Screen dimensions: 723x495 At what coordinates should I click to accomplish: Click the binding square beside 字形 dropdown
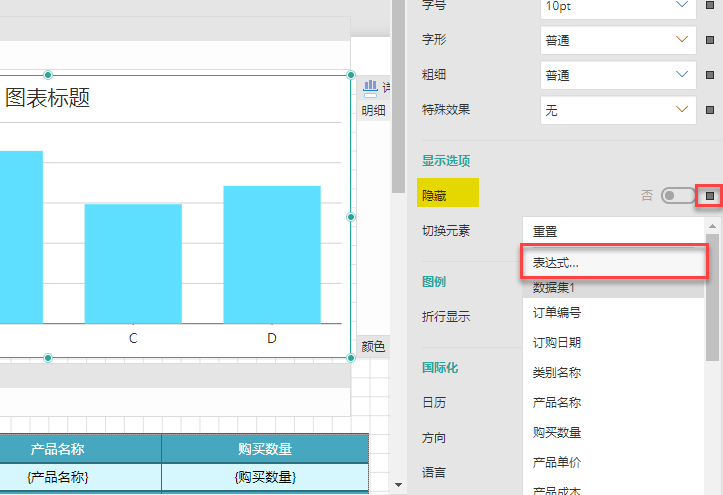point(711,40)
